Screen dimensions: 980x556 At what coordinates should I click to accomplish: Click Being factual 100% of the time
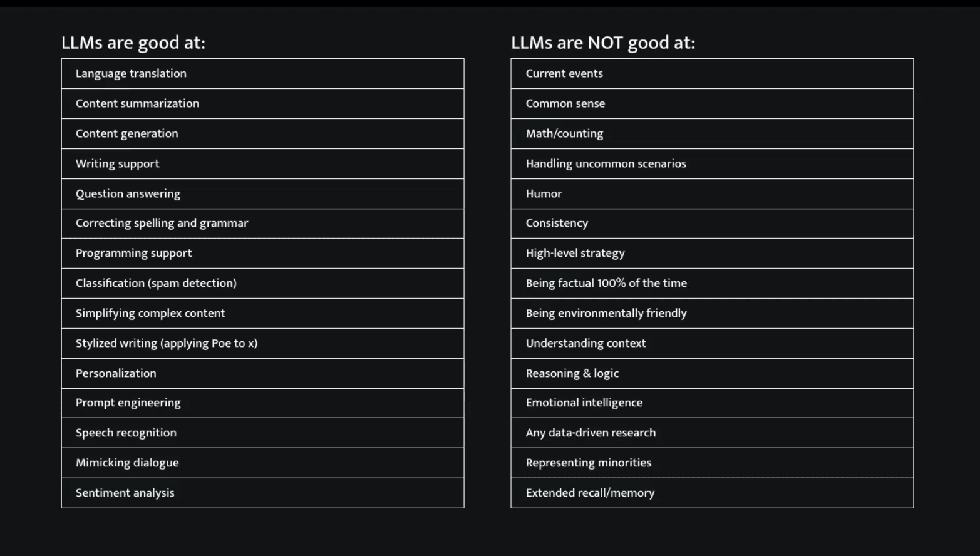click(606, 283)
